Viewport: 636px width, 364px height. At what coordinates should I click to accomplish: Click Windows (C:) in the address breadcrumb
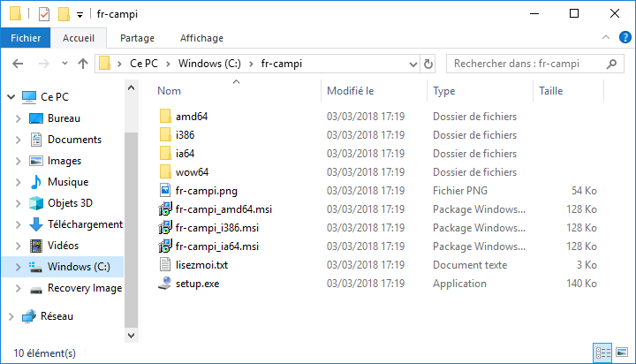(x=209, y=64)
